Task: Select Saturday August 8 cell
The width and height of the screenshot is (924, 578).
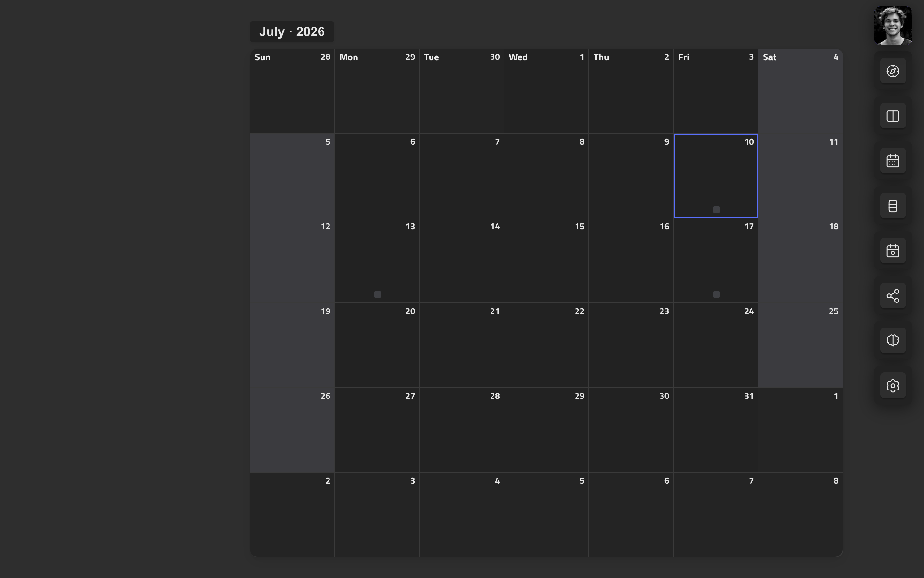Action: pos(800,515)
